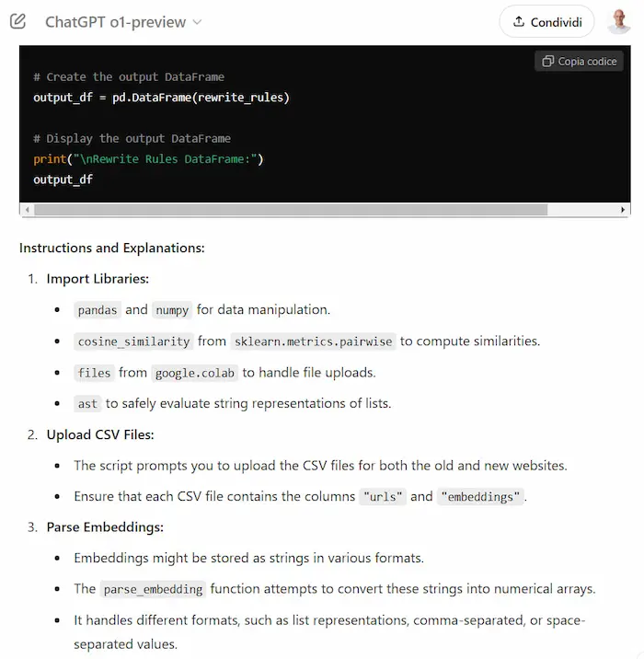Click the right arrow of the code scrollbar
Image resolution: width=644 pixels, height=659 pixels.
pyautogui.click(x=623, y=210)
